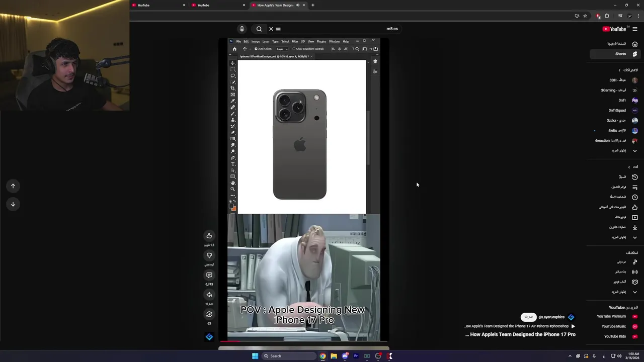Click the short's red progress bar
Screen dimensions: 644x362
[230, 341]
